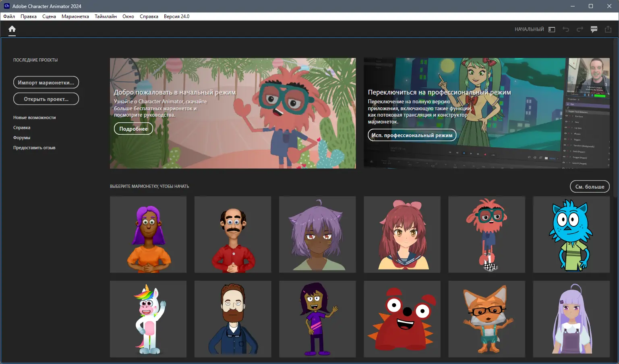619x364 pixels.
Task: Select the purple cat-eared anime girl puppet
Action: coord(317,234)
